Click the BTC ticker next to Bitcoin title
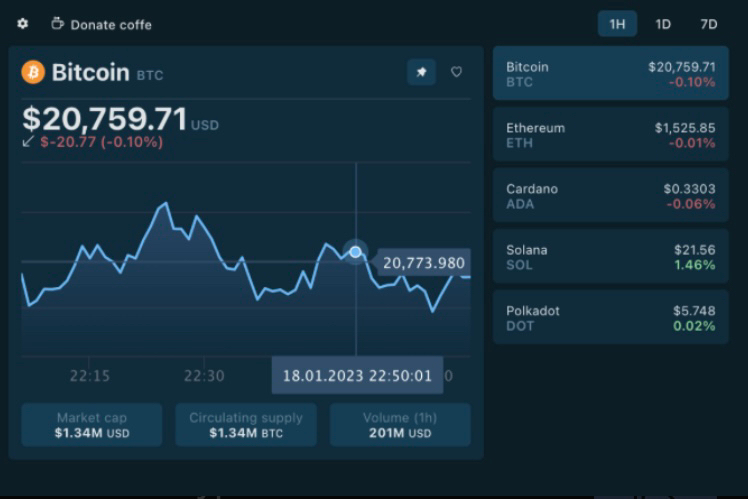The width and height of the screenshot is (748, 499). point(150,75)
